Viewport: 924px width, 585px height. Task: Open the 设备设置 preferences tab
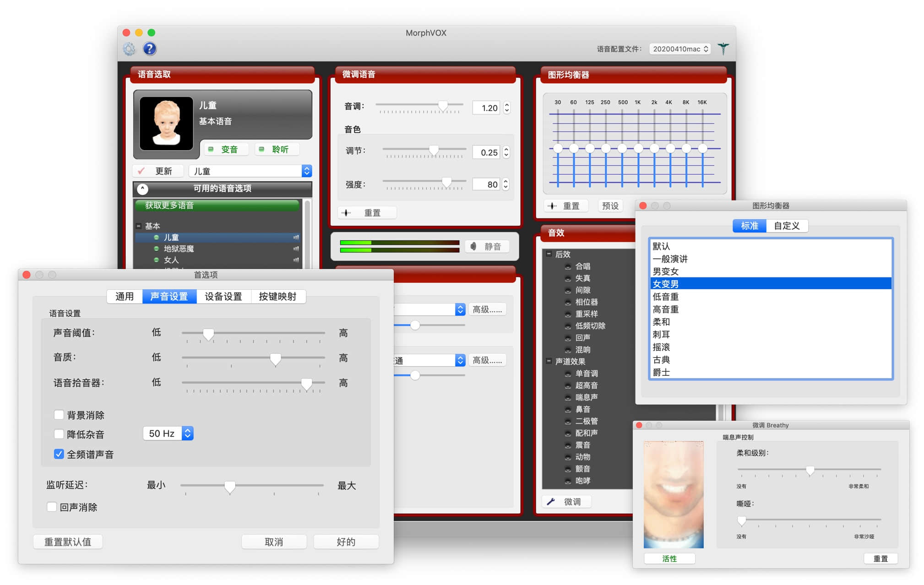(223, 296)
